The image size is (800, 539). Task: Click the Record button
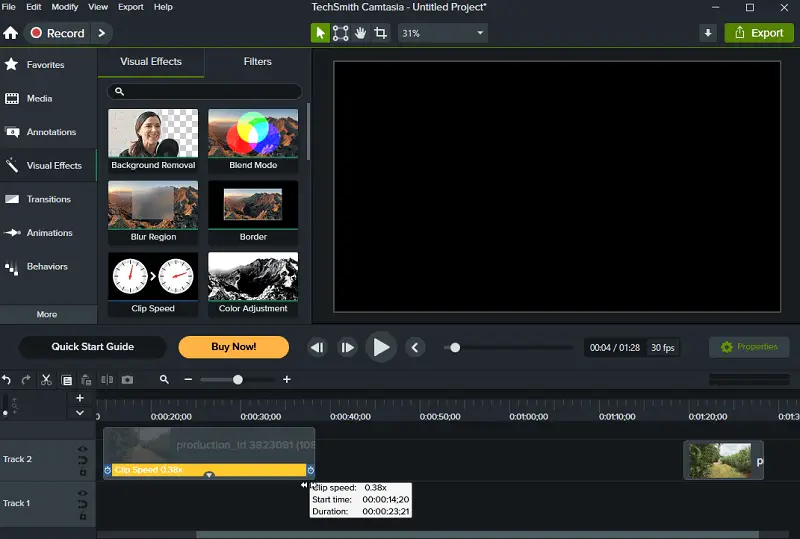[57, 33]
